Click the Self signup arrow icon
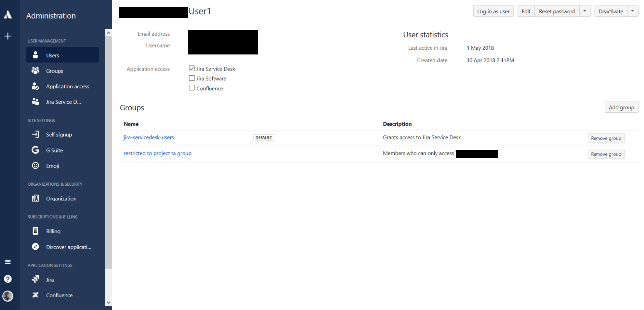This screenshot has height=310, width=644. (35, 134)
